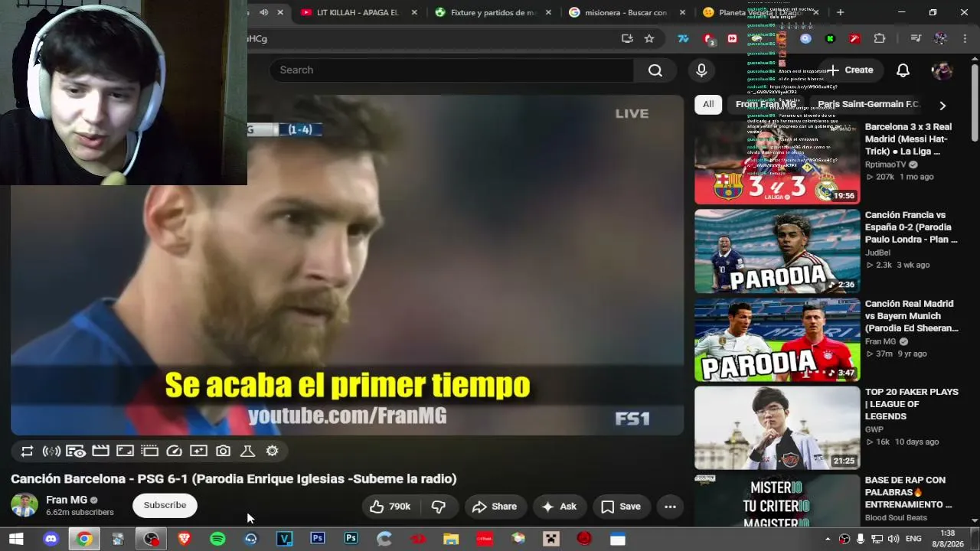Click the icon with dotted top edge below the player
This screenshot has width=980, height=551.
[x=149, y=452]
